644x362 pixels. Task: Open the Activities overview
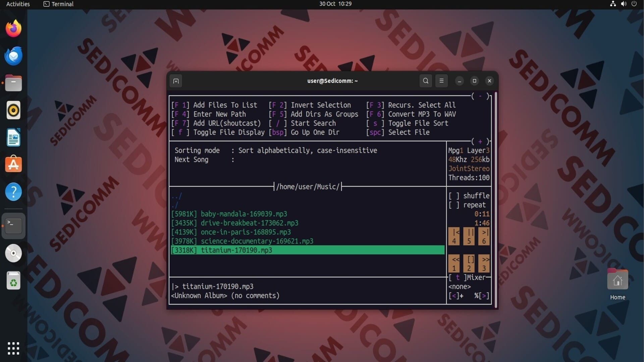pos(18,4)
